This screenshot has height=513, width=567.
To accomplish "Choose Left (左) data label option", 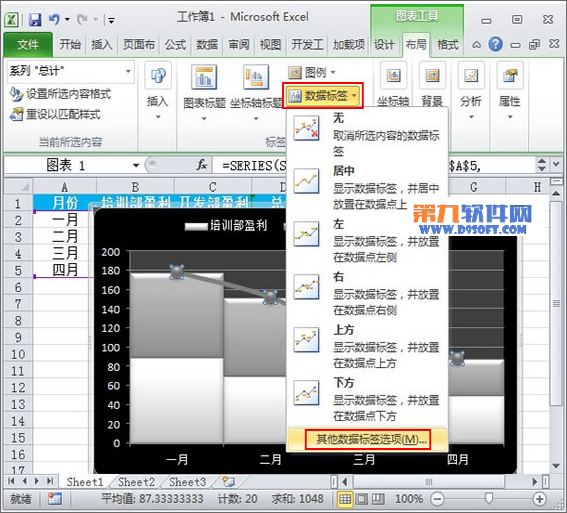I will coord(367,241).
